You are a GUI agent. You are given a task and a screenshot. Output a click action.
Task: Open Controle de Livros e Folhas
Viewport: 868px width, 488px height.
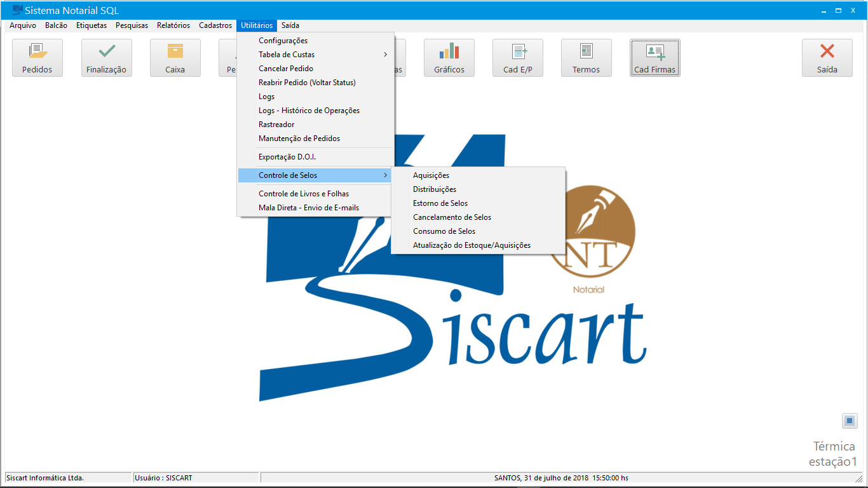click(x=316, y=194)
